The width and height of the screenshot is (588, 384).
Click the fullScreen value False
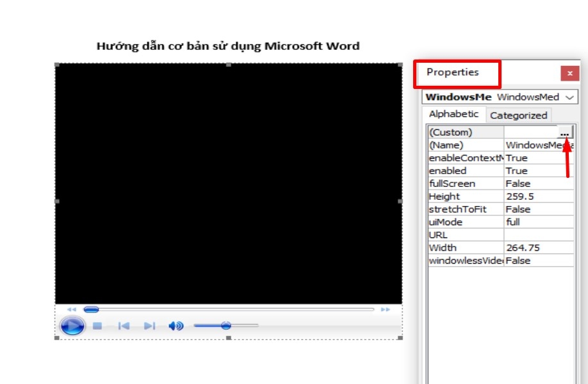pos(518,184)
